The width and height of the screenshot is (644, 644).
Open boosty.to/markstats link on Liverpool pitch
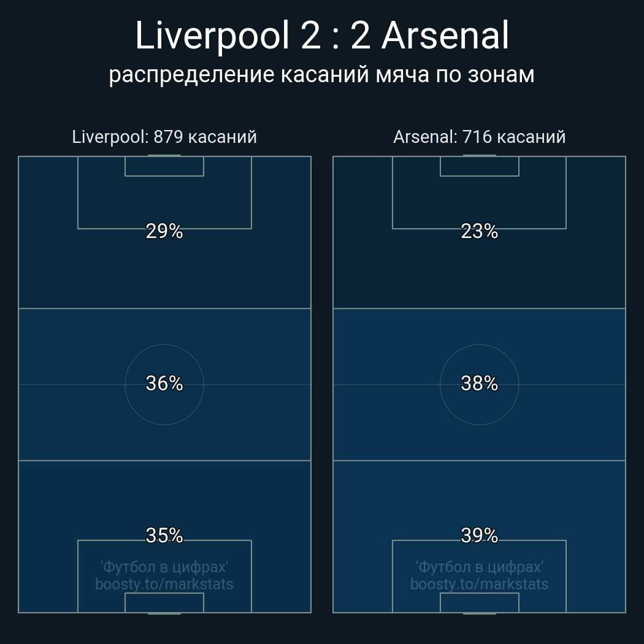[164, 584]
